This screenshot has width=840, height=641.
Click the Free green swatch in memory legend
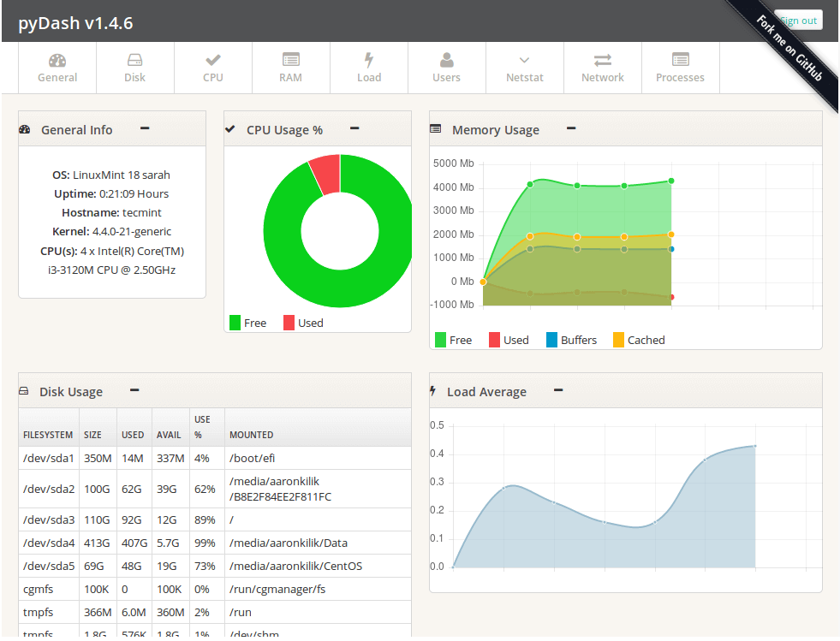[x=440, y=340]
